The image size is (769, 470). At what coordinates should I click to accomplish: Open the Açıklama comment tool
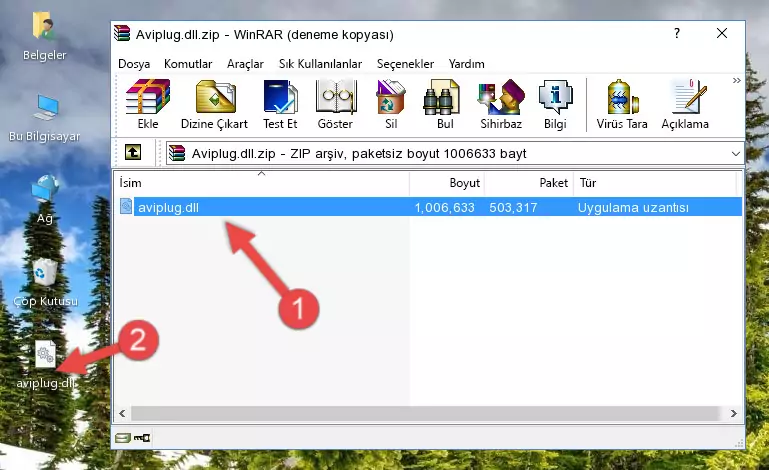[x=685, y=104]
